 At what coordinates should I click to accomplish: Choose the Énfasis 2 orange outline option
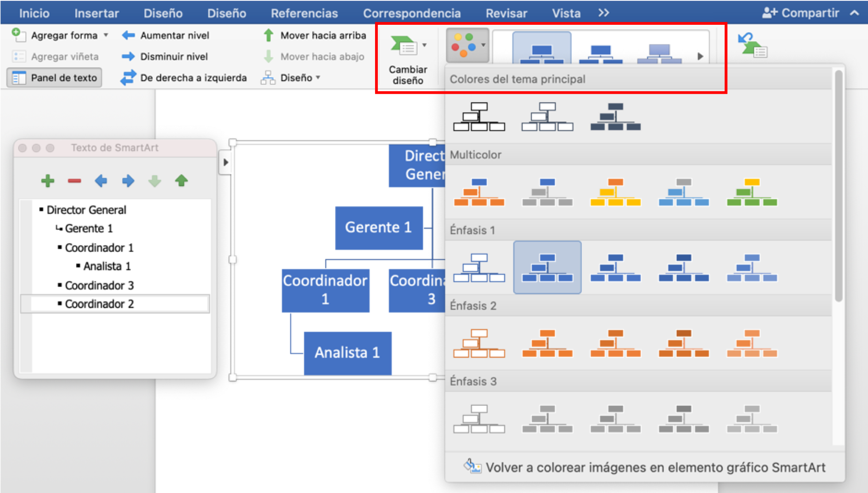pyautogui.click(x=479, y=343)
